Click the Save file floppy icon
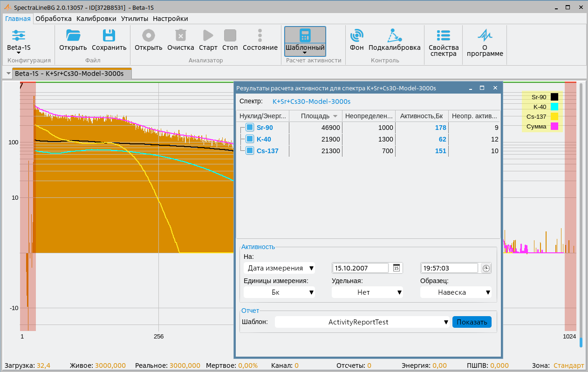Viewport: 588px width, 372px height. point(109,36)
